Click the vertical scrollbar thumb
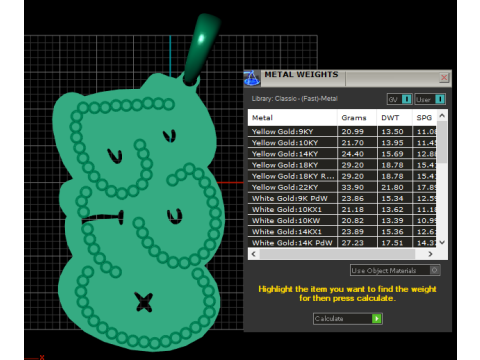 (x=442, y=142)
